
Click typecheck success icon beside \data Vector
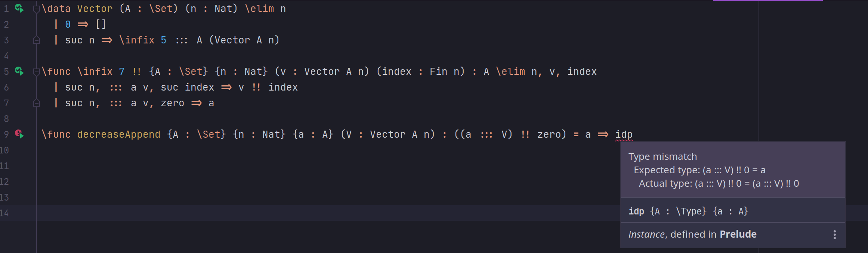coord(19,8)
